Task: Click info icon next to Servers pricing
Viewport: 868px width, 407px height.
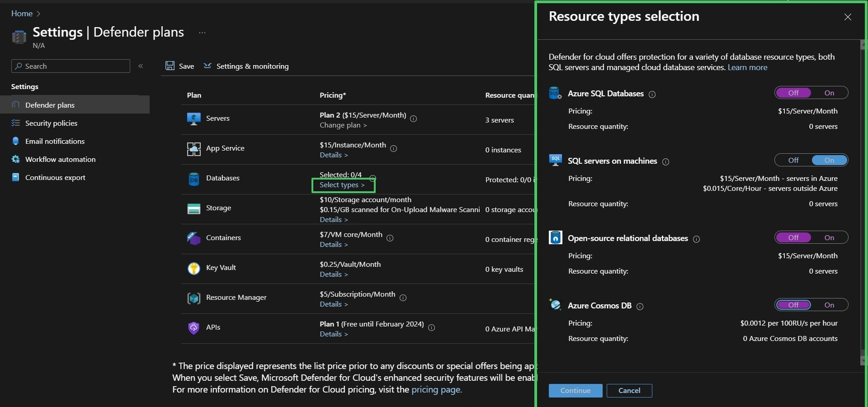Action: click(x=413, y=118)
